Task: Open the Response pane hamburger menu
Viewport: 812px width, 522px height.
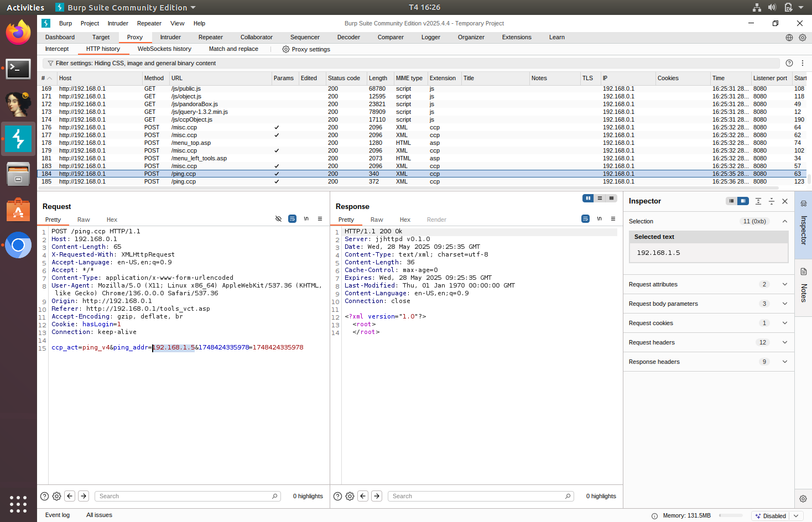Action: click(613, 219)
